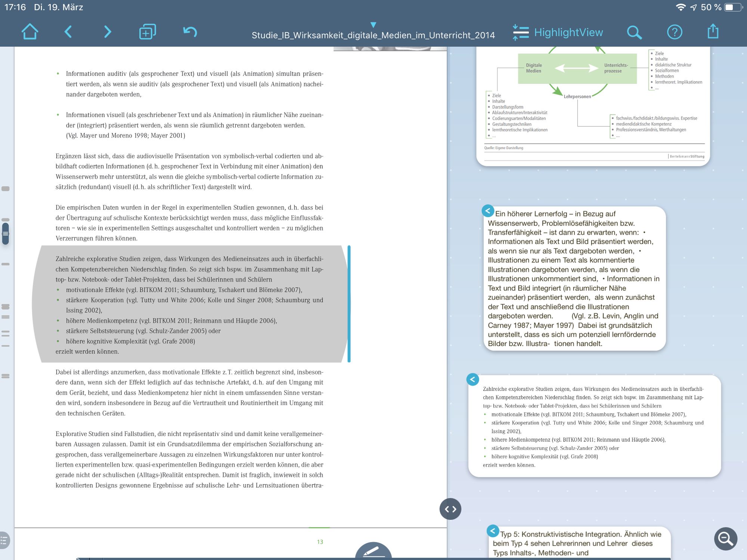Viewport: 747px width, 560px height.
Task: Expand the document title dropdown triangle
Action: click(373, 25)
